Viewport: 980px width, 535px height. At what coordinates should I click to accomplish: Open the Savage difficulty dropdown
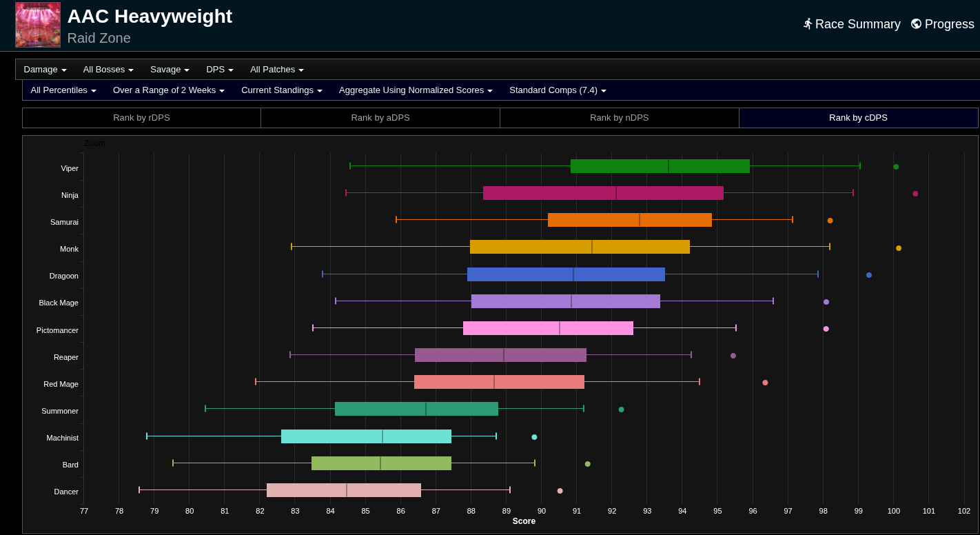click(x=170, y=70)
